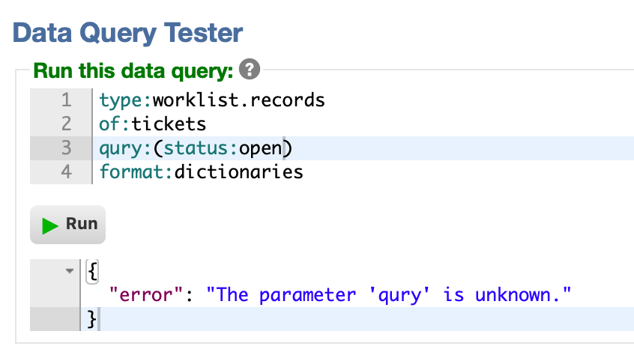This screenshot has height=364, width=634.
Task: Click the 'error' key in output
Action: coord(146,295)
